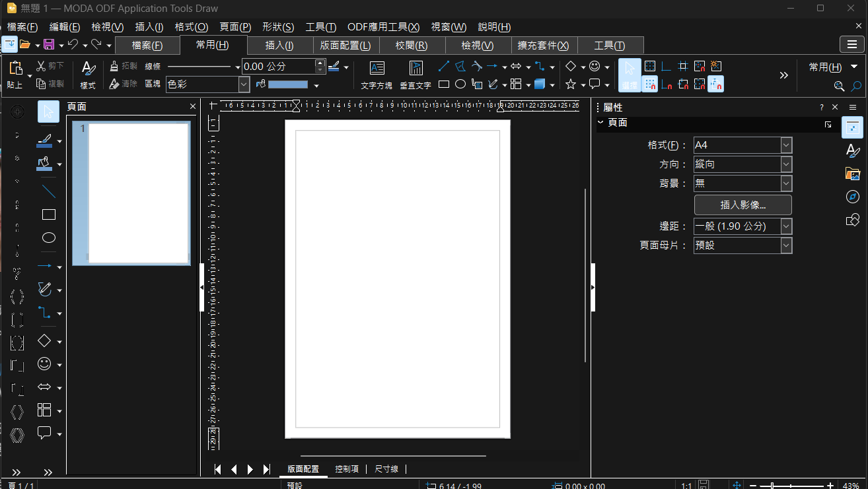868x489 pixels.
Task: Open the 邊距 margin dropdown
Action: (742, 226)
